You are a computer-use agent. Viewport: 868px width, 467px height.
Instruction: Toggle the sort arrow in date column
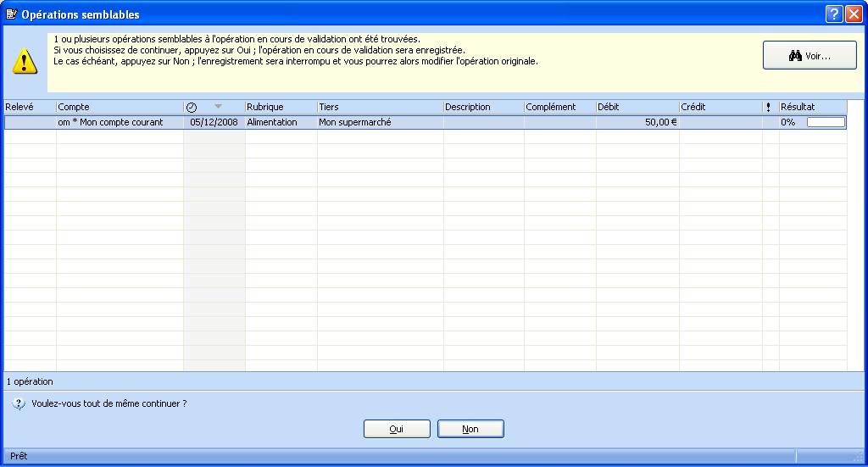(x=218, y=107)
